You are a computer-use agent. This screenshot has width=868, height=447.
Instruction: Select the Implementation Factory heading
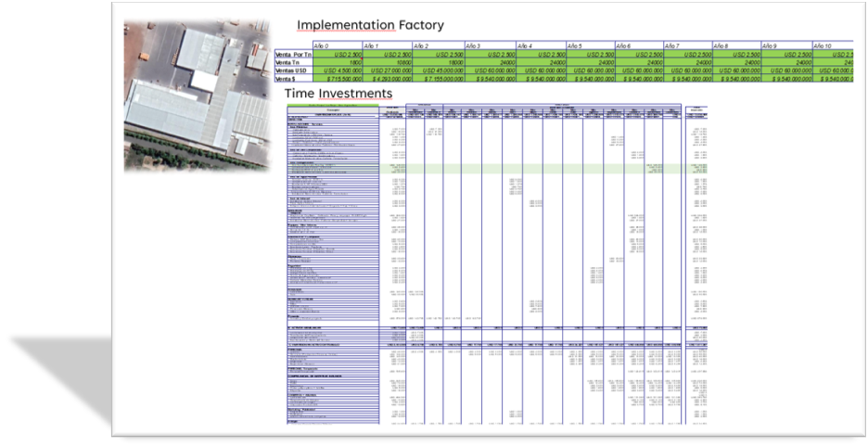[370, 25]
